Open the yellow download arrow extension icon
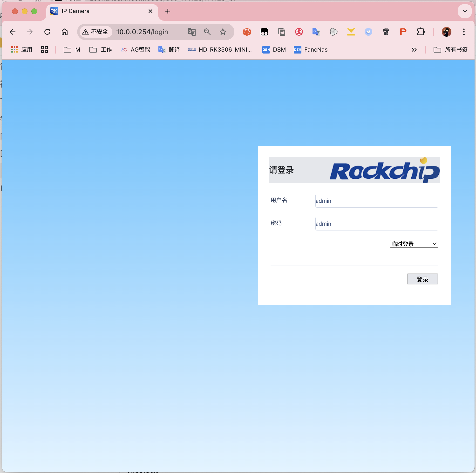 point(351,32)
